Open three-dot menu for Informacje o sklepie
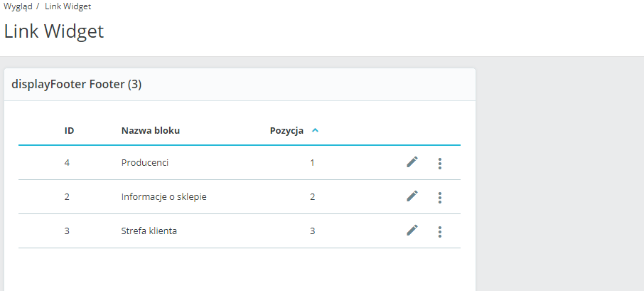This screenshot has height=291, width=644. pos(440,197)
